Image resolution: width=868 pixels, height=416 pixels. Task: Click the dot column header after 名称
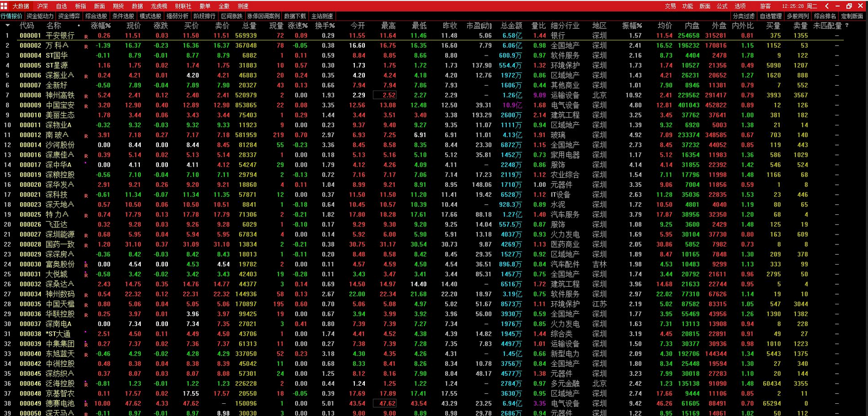pos(79,25)
